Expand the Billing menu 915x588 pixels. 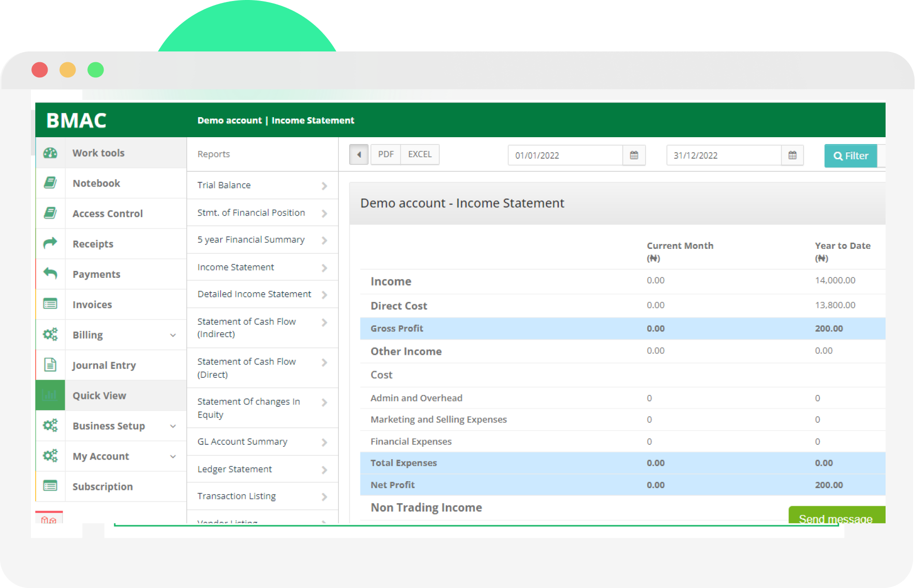173,335
